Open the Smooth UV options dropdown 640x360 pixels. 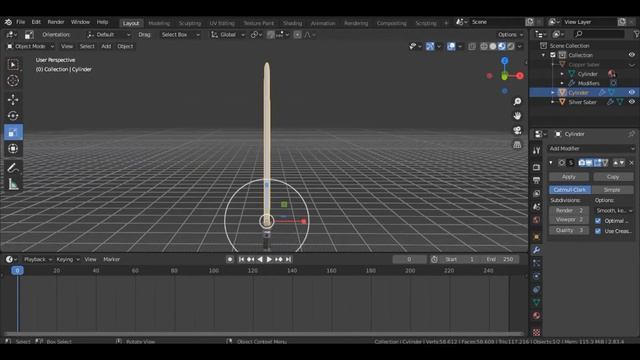614,211
